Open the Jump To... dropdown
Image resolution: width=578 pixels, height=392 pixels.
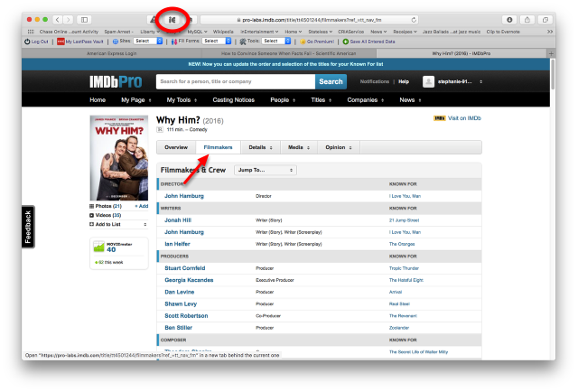click(x=265, y=170)
